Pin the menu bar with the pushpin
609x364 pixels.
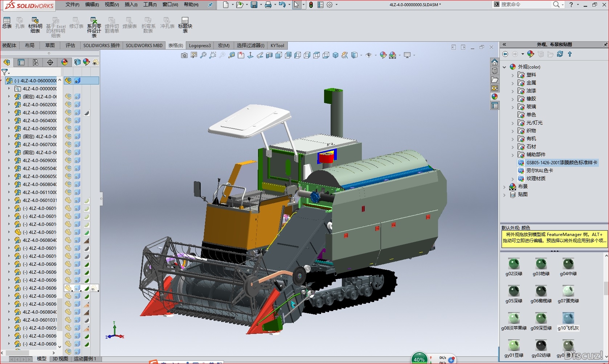click(x=210, y=5)
